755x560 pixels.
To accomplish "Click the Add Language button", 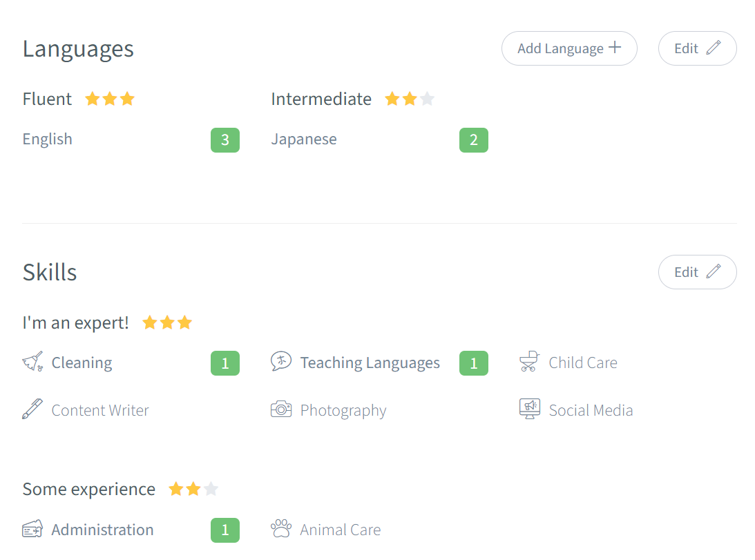I will click(569, 48).
